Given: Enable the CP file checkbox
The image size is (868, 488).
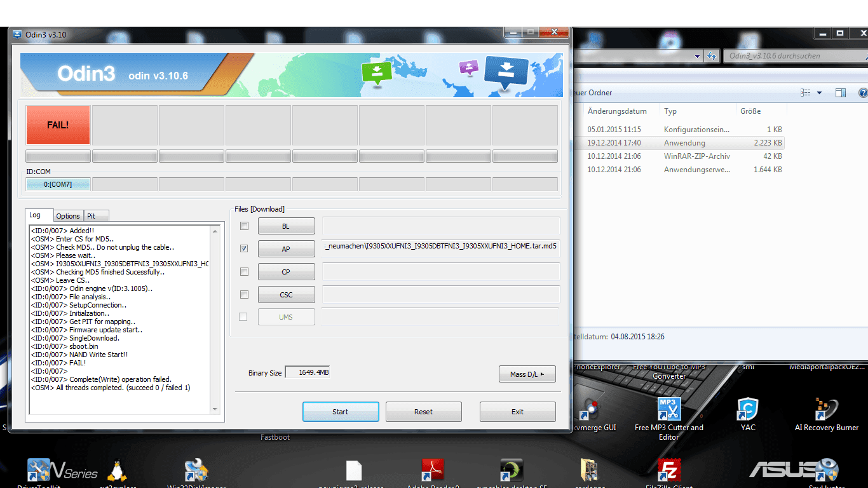Looking at the screenshot, I should tap(244, 271).
